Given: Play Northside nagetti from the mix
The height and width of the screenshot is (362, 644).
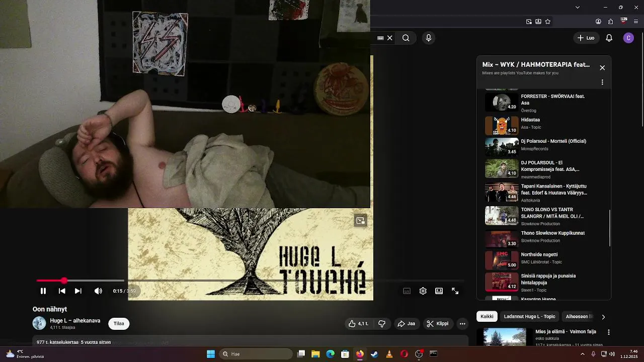Looking at the screenshot, I should pyautogui.click(x=543, y=260).
